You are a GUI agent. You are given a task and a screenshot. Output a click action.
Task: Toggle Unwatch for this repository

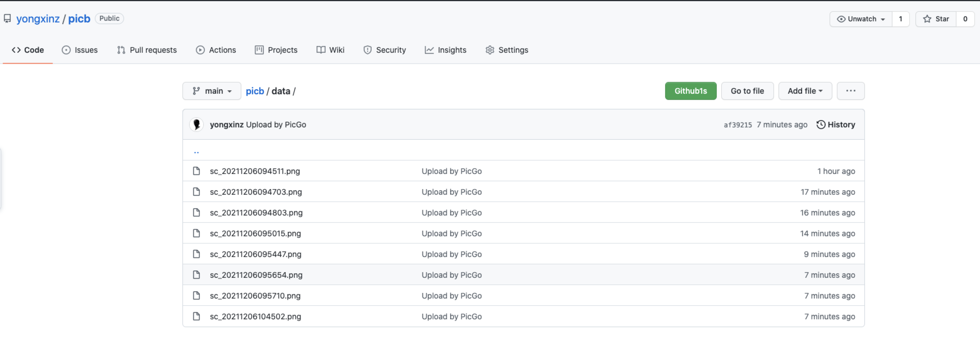[x=861, y=19]
